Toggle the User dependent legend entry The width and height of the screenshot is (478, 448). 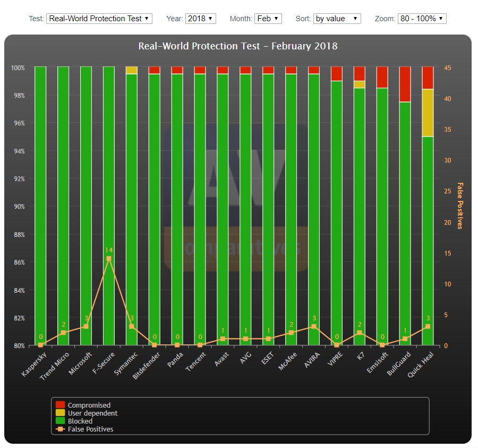[x=87, y=413]
